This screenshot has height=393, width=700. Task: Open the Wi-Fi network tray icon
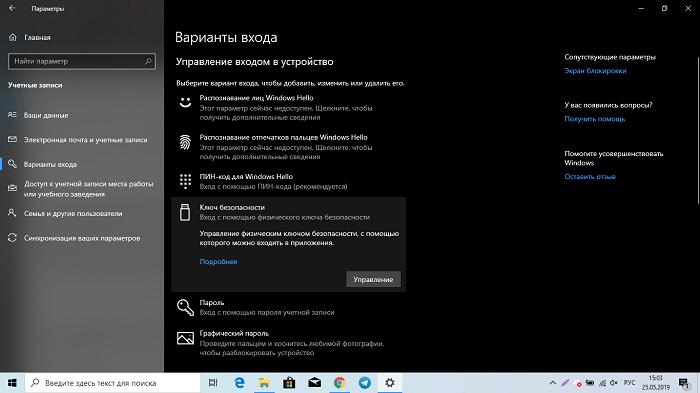coord(602,383)
